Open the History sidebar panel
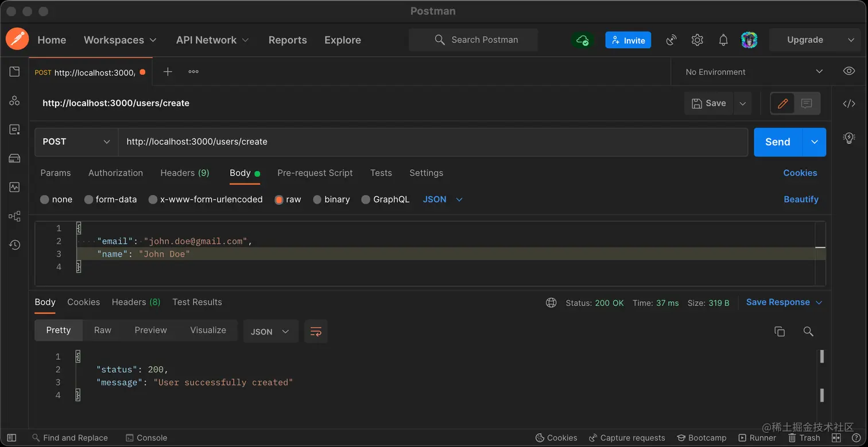This screenshot has height=447, width=868. (x=14, y=244)
